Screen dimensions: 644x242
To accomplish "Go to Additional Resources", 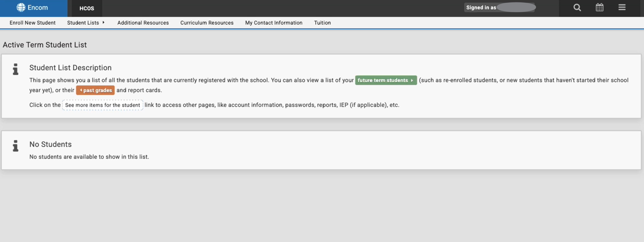I will pos(143,23).
